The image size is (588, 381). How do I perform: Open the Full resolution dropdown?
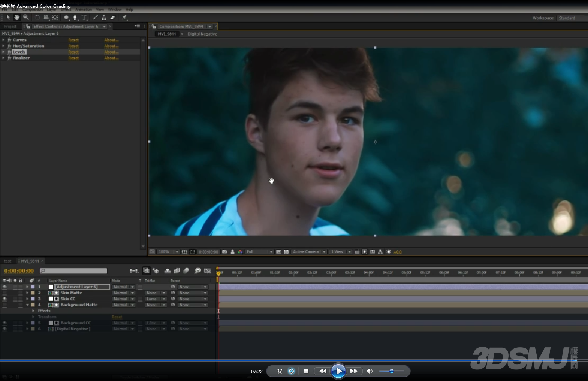click(x=259, y=252)
